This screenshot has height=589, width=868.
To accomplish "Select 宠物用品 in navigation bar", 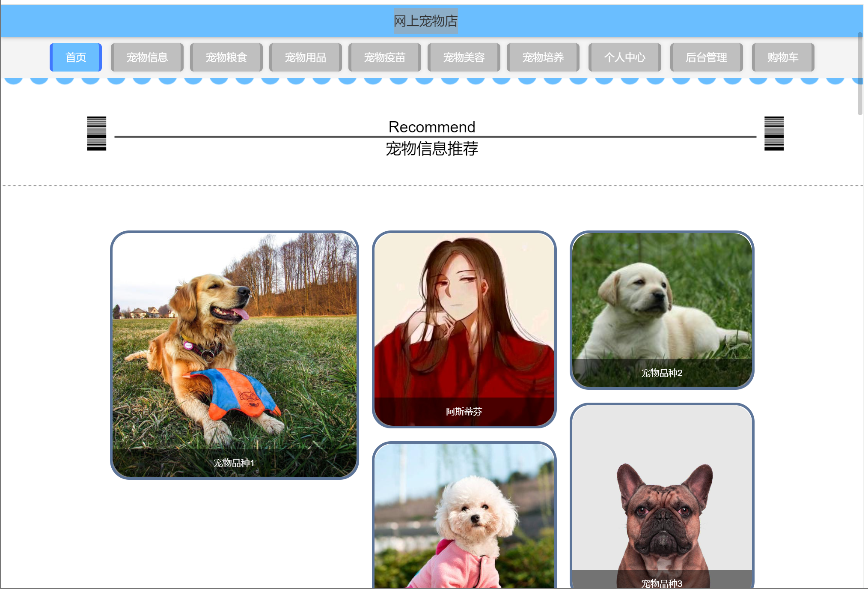I will [305, 57].
